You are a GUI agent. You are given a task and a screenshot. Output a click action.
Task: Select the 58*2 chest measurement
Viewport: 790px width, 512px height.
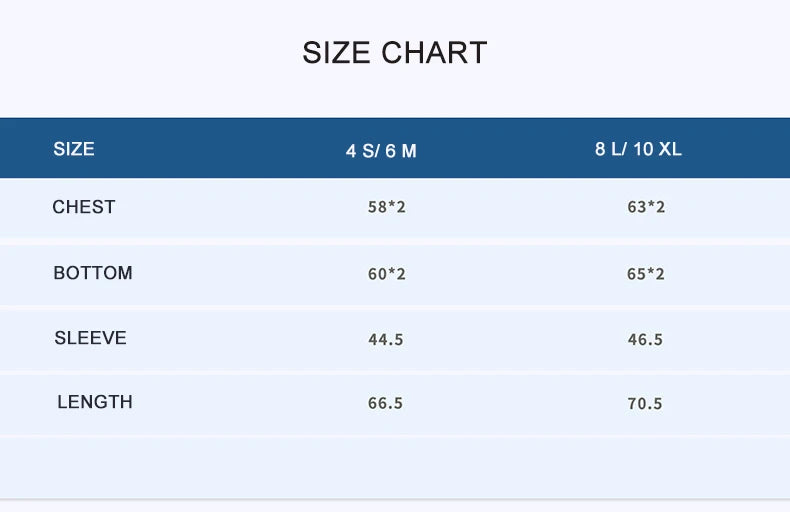pos(386,208)
